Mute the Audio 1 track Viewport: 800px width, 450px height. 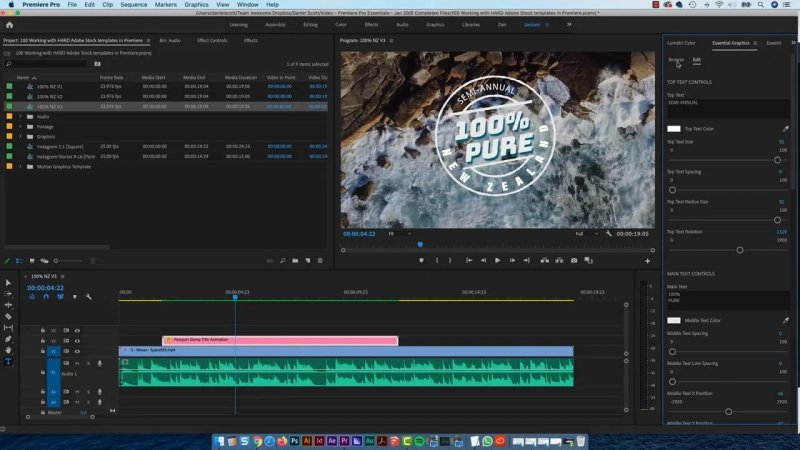click(77, 363)
